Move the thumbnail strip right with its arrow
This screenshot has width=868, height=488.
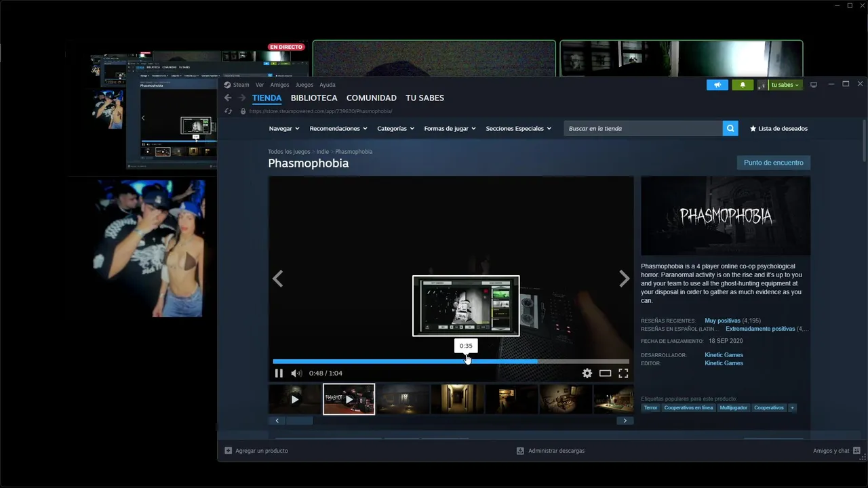625,421
